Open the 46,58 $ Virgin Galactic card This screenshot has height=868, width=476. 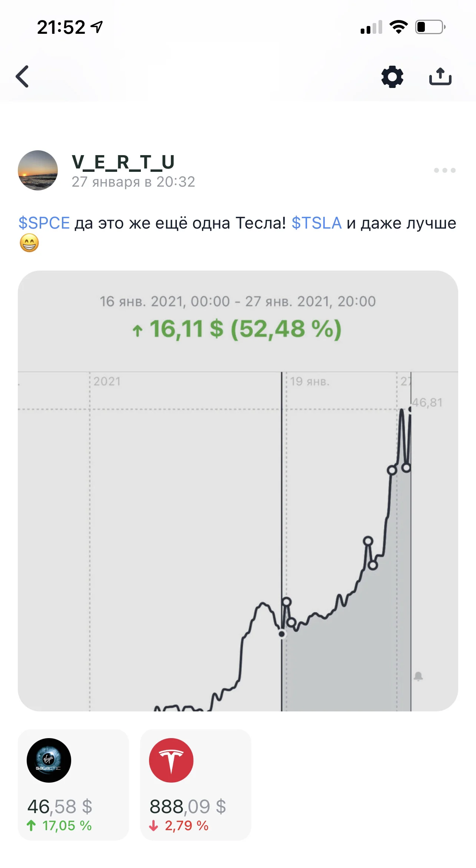(73, 785)
